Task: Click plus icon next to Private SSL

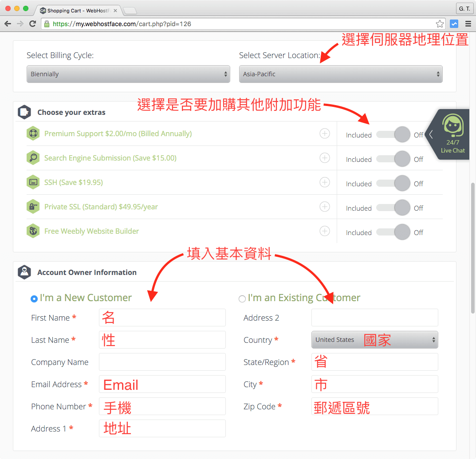Action: tap(325, 207)
